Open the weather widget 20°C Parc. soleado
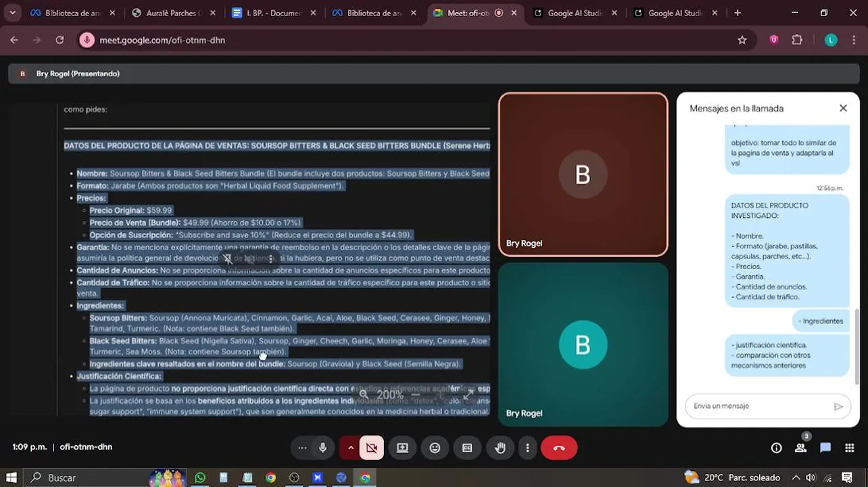 [x=732, y=478]
